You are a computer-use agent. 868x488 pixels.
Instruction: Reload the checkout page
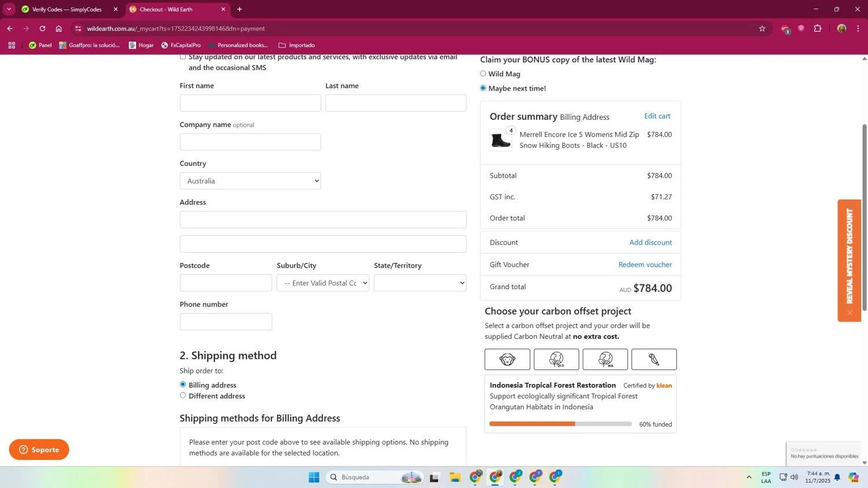(42, 28)
